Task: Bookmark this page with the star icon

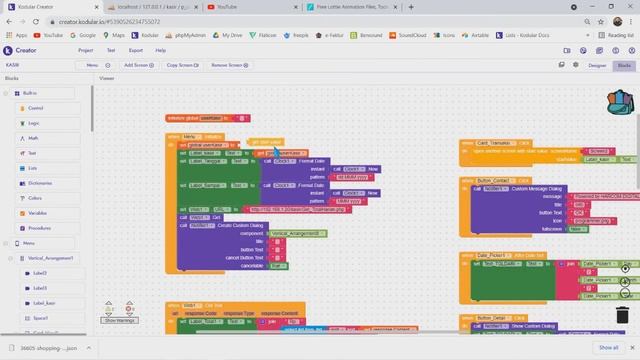Action: pos(601,22)
